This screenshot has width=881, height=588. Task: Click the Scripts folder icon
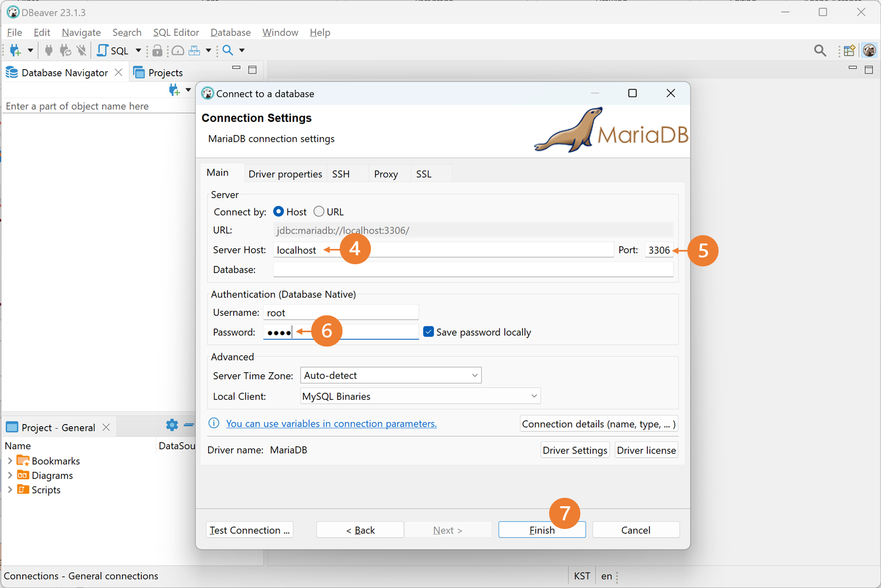23,489
